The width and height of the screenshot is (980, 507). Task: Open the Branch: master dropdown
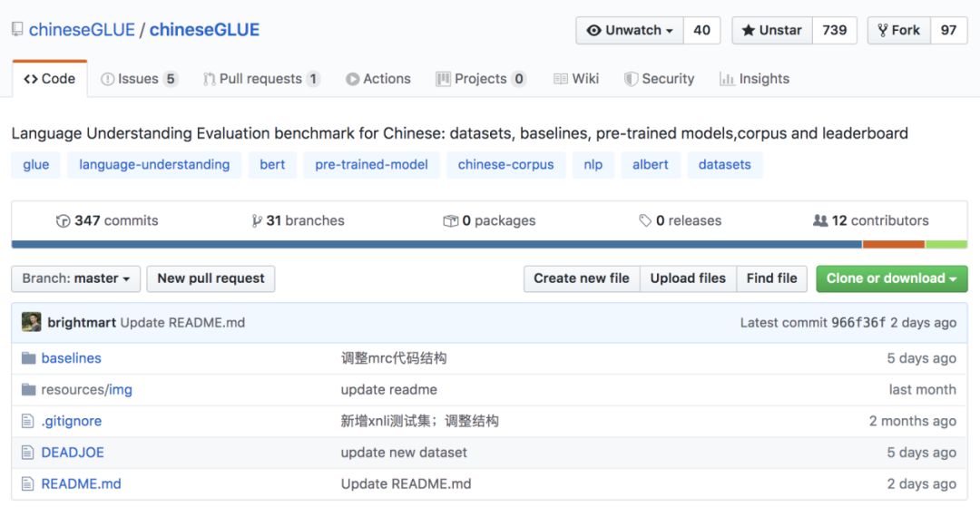[x=75, y=278]
